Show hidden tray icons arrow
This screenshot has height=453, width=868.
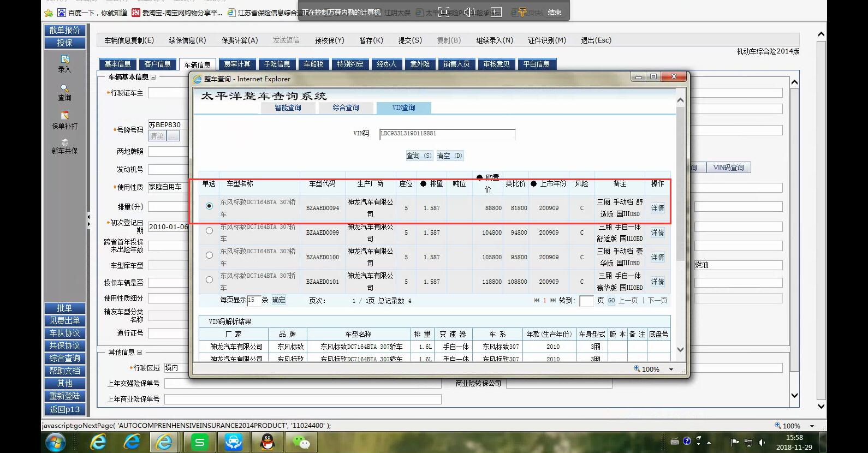tap(709, 442)
